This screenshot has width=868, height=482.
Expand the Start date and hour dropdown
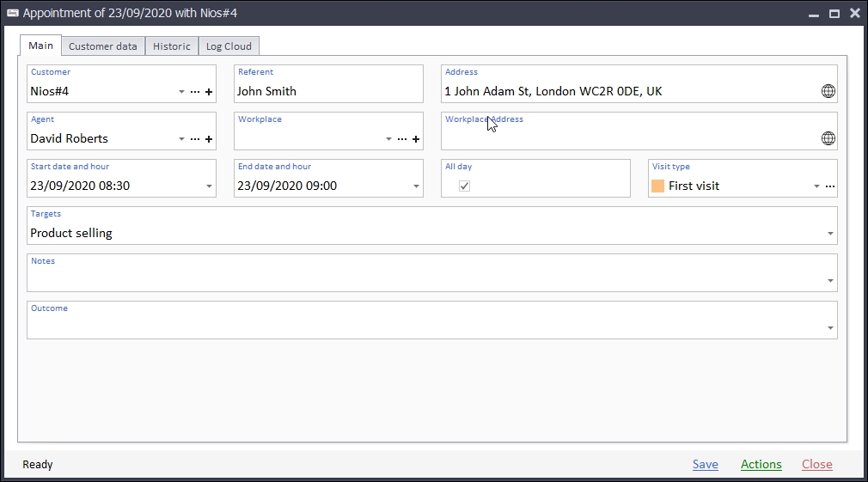tap(210, 186)
